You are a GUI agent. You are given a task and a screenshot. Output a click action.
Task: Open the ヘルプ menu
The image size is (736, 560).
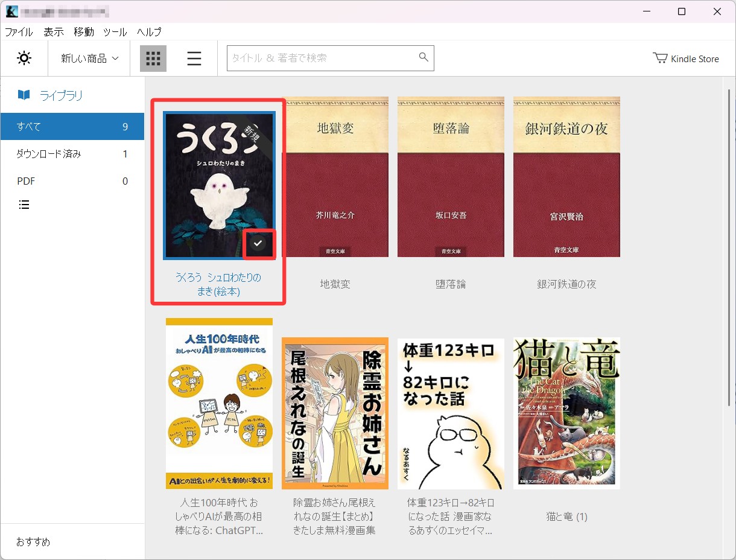pos(149,32)
